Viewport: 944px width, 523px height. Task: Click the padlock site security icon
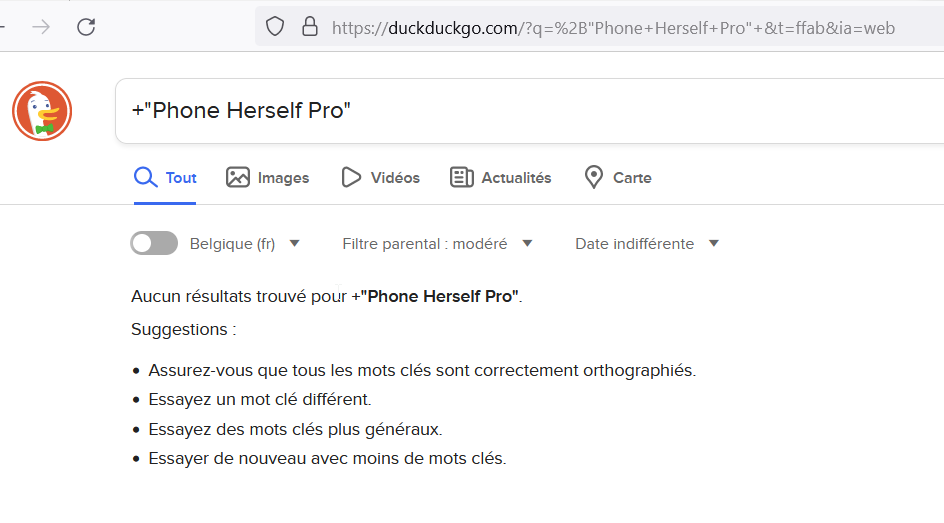(309, 27)
